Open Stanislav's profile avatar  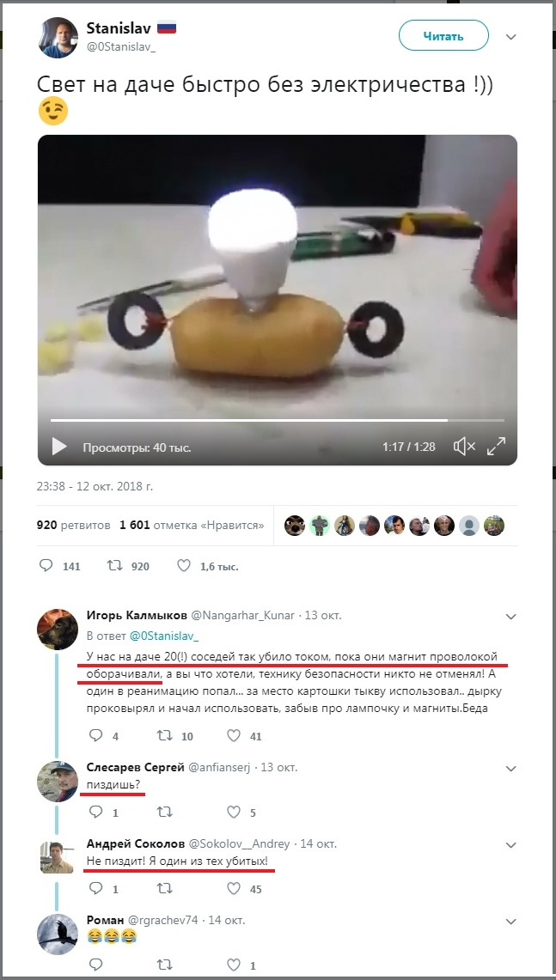tap(58, 37)
